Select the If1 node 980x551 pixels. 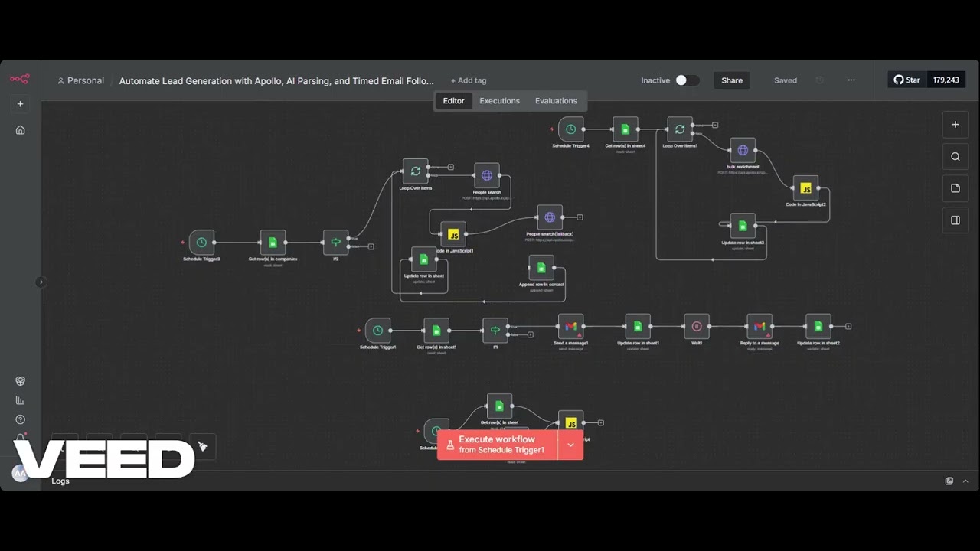495,331
